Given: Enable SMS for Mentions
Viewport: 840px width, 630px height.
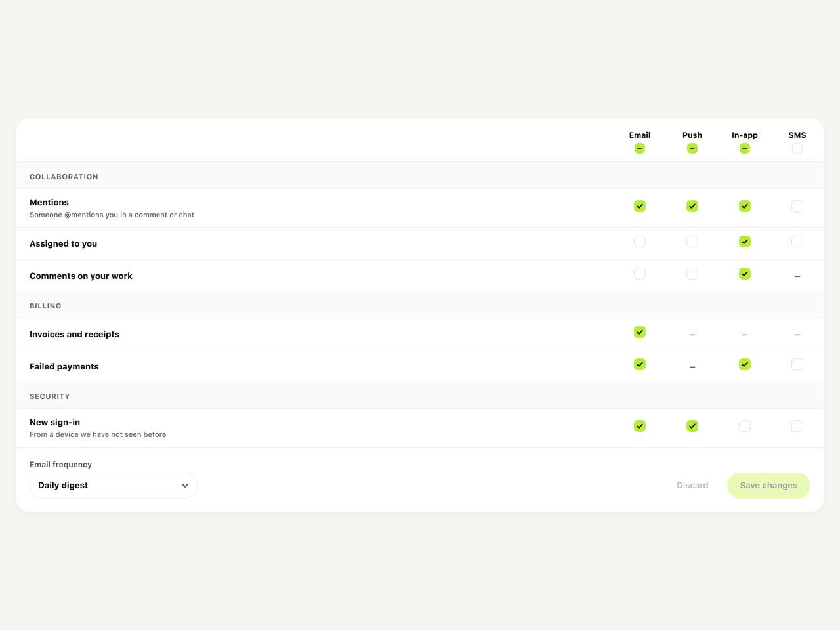Looking at the screenshot, I should [x=797, y=206].
